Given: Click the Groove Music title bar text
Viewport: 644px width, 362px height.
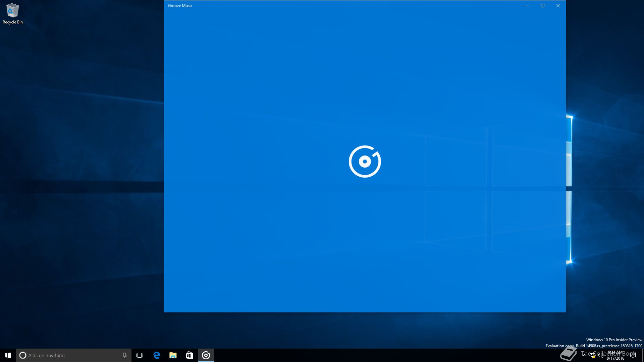Looking at the screenshot, I should point(180,6).
